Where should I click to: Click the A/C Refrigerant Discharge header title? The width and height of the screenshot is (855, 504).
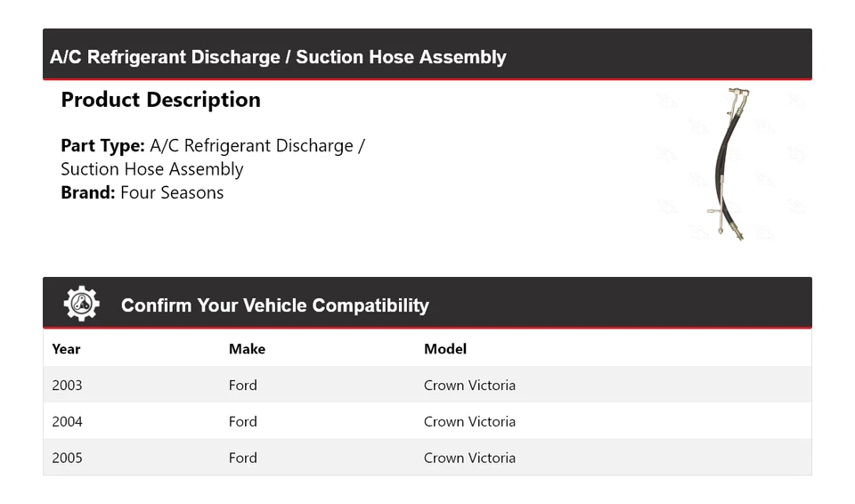pos(278,57)
